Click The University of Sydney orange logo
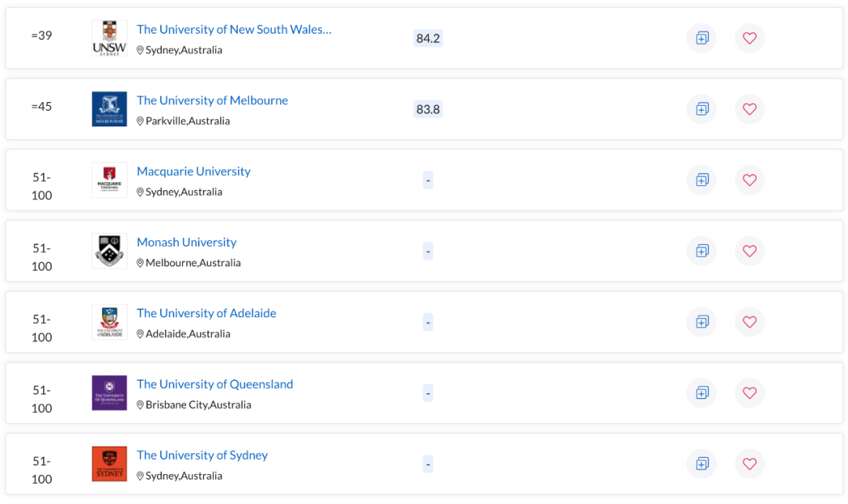The width and height of the screenshot is (848, 504). (109, 463)
